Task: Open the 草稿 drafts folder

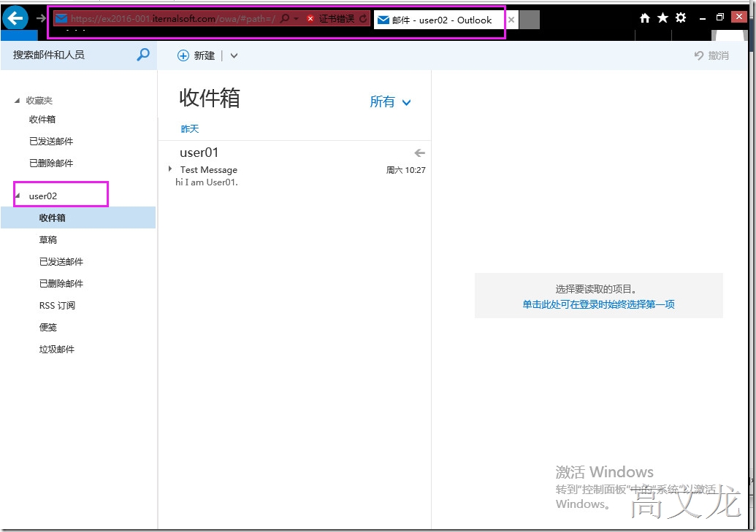Action: coord(47,239)
